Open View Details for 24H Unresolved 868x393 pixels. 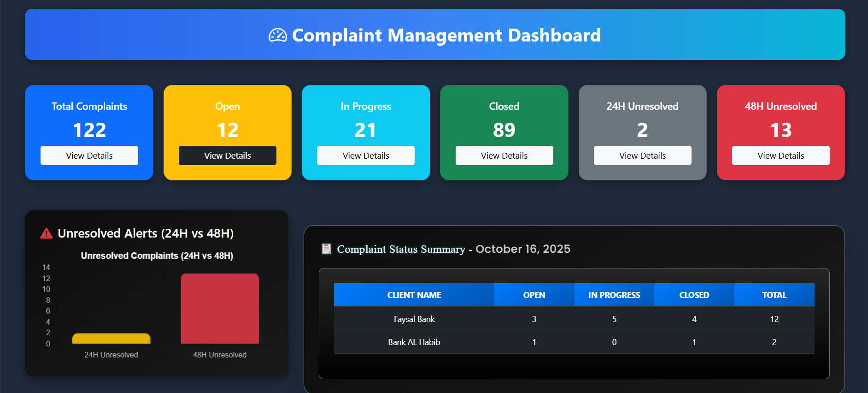[x=643, y=155]
